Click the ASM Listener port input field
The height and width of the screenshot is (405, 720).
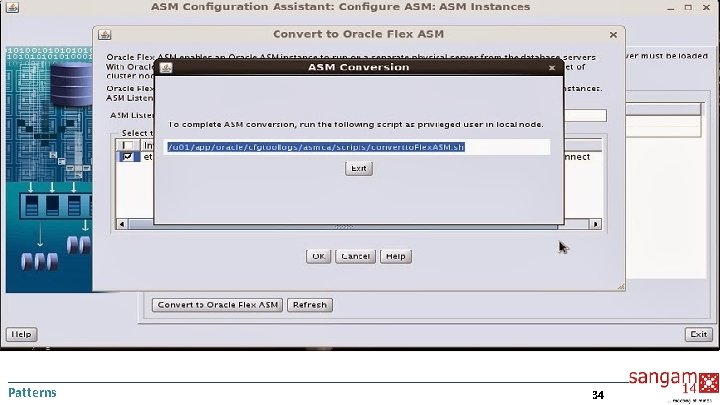pos(585,116)
